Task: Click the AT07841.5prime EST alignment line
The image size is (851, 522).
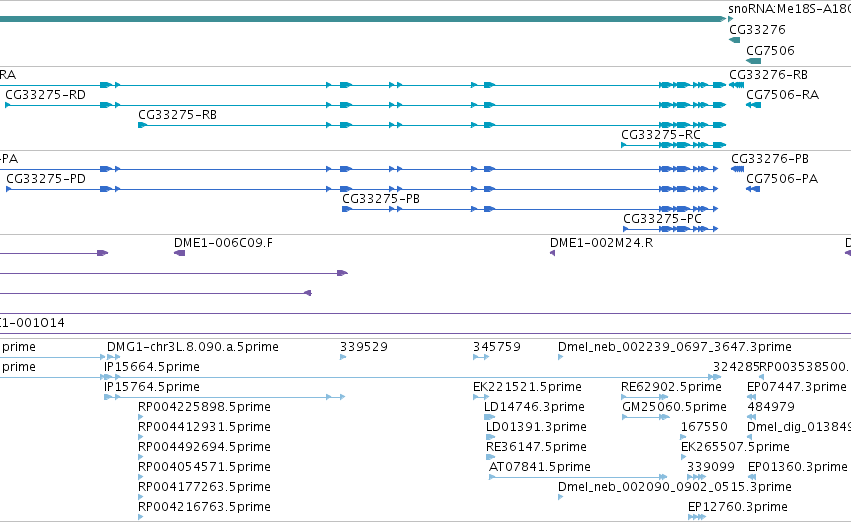Action: 577,477
